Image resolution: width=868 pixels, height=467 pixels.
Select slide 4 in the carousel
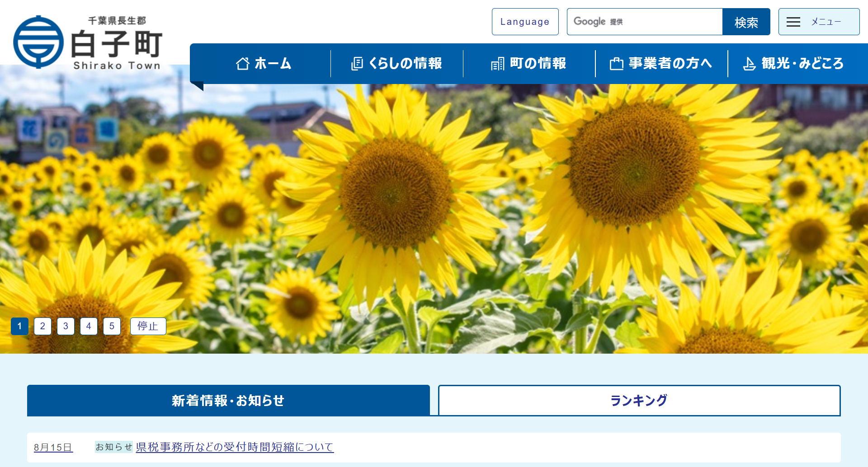click(x=89, y=326)
